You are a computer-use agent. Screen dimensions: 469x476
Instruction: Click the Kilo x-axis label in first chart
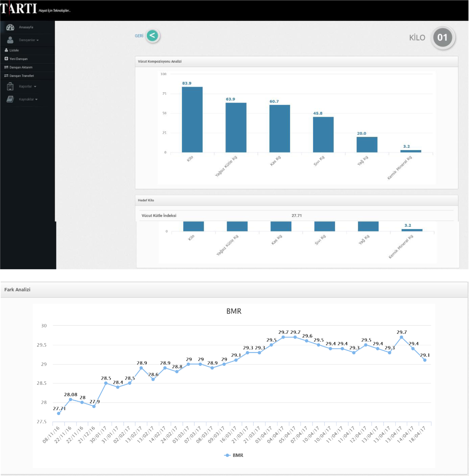190,159
